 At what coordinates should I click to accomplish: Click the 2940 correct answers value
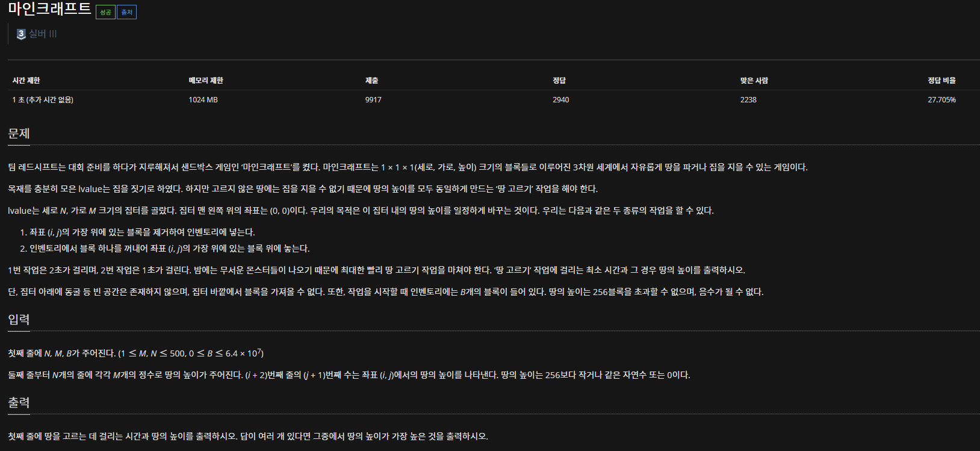[561, 100]
